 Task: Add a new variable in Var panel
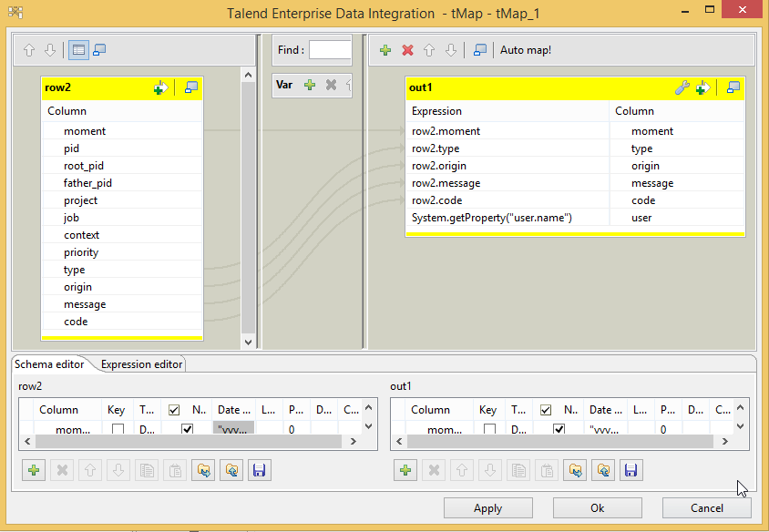click(310, 85)
